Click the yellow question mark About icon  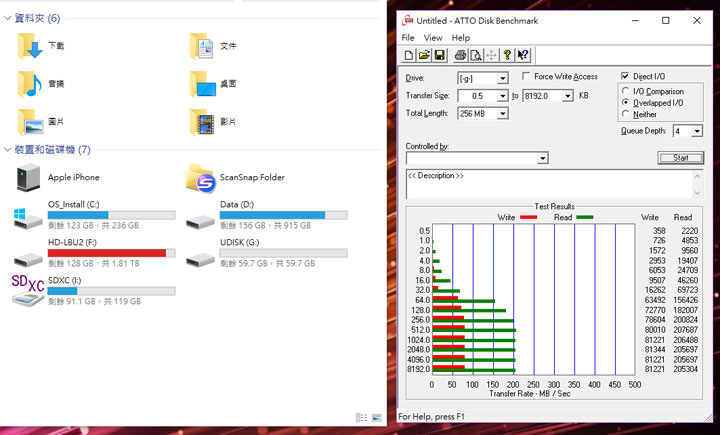point(507,55)
